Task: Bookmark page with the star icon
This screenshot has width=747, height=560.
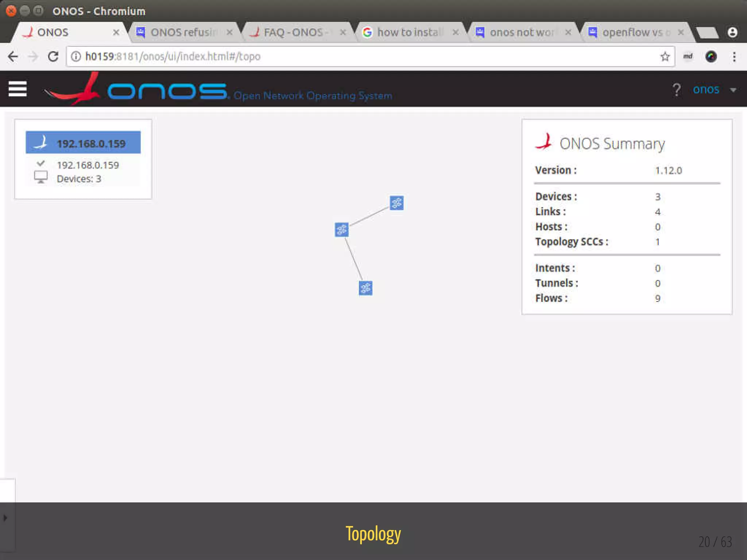Action: [x=665, y=57]
